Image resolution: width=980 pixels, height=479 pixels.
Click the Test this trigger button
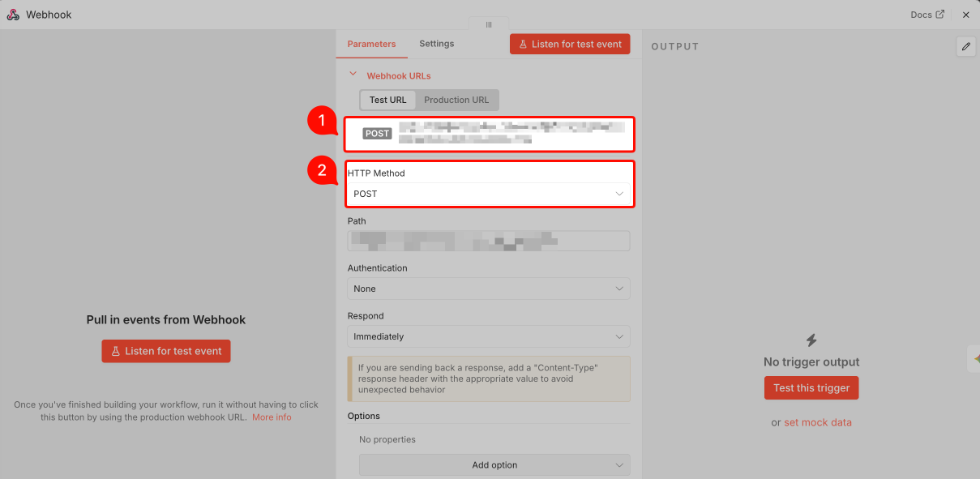coord(811,387)
